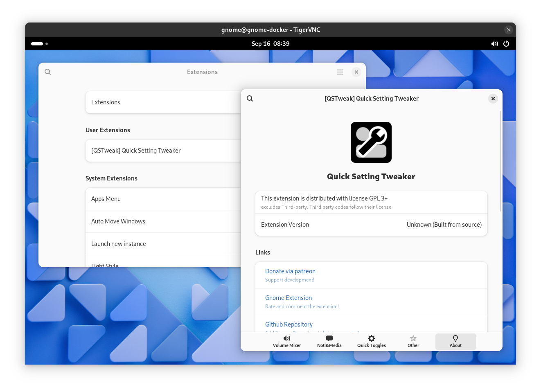The width and height of the screenshot is (541, 392).
Task: Select the About tab
Action: pos(455,341)
